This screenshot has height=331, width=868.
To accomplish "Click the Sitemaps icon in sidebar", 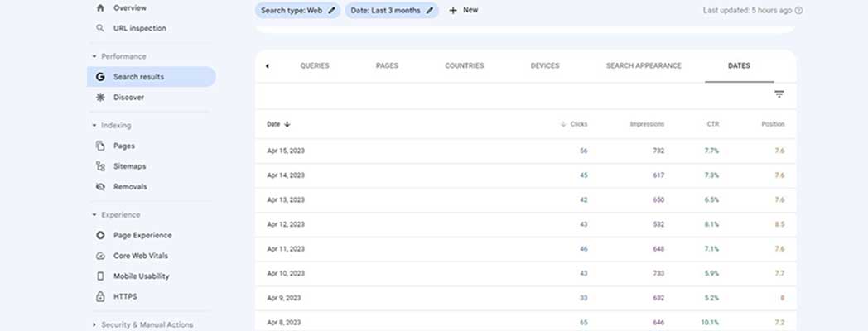I will click(x=100, y=166).
